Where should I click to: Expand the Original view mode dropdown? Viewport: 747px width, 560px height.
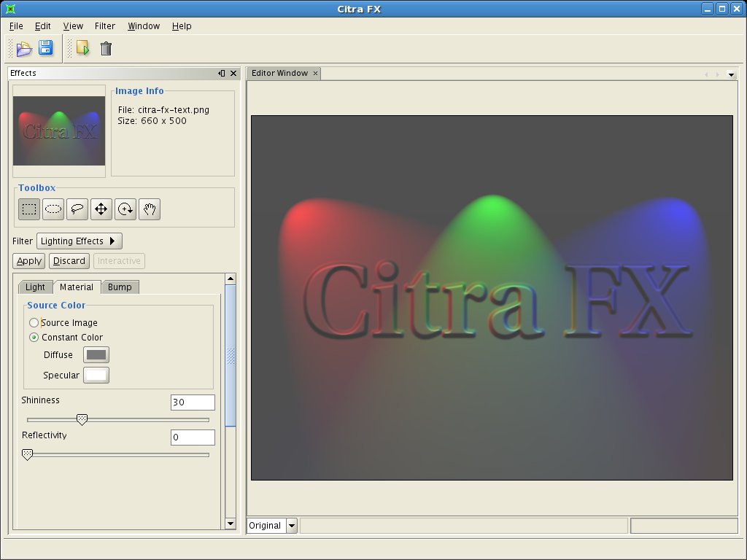coord(292,525)
